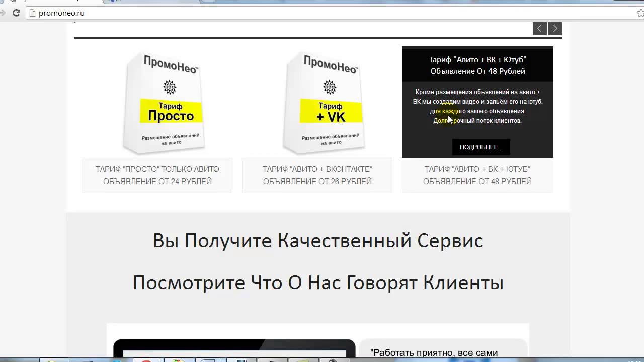Click testimonial text "Работать приятно, все сами"
The image size is (644, 362).
tap(434, 353)
